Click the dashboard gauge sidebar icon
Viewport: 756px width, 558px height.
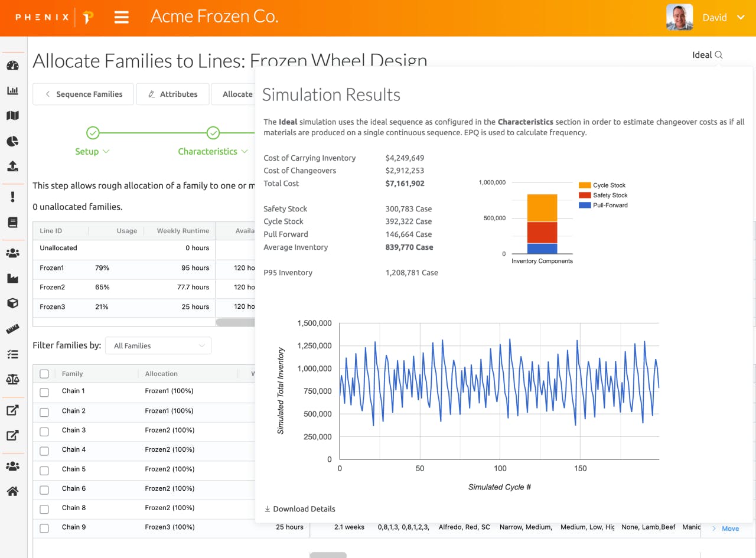click(12, 65)
